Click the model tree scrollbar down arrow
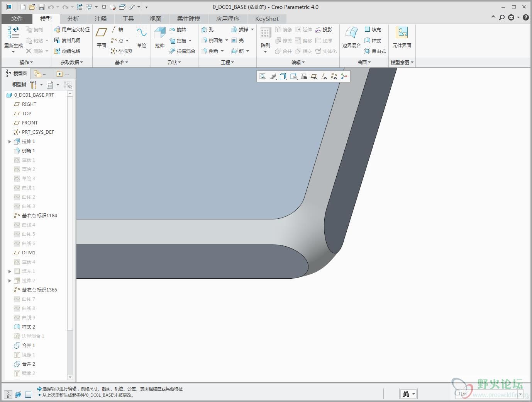This screenshot has height=402, width=532. coord(70,377)
